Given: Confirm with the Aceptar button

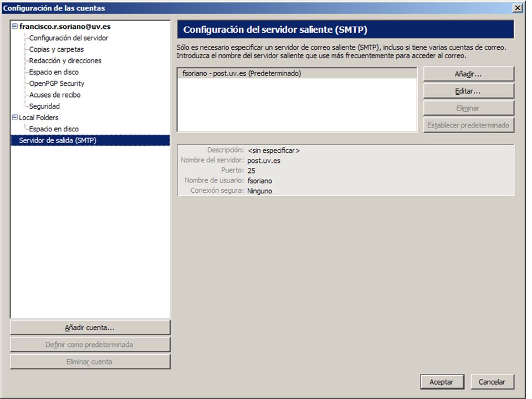Looking at the screenshot, I should [x=442, y=382].
